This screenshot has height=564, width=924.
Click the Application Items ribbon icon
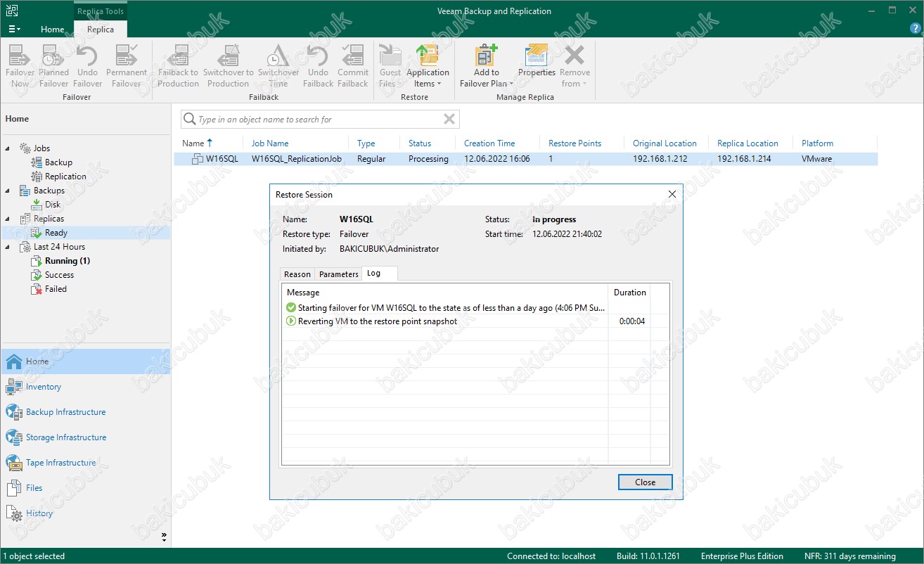coord(428,56)
